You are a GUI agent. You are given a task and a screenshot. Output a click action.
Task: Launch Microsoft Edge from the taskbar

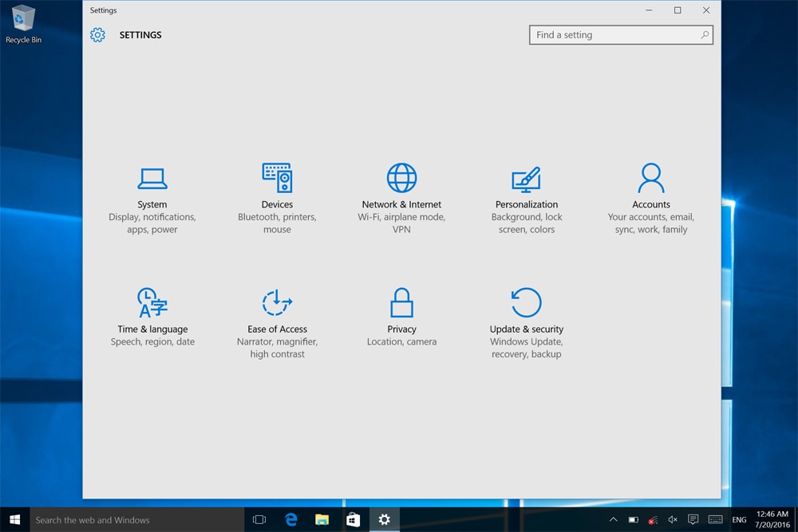tap(291, 519)
